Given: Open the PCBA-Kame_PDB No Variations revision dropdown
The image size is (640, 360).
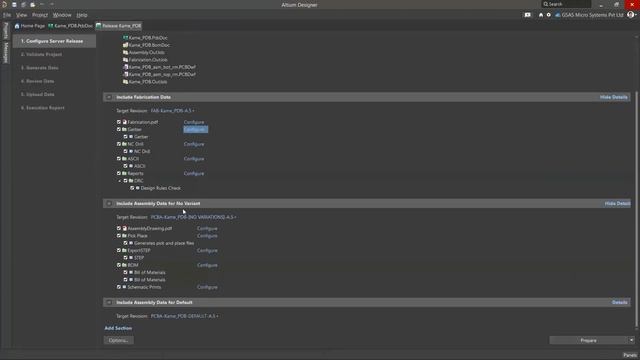Looking at the screenshot, I should click(193, 217).
